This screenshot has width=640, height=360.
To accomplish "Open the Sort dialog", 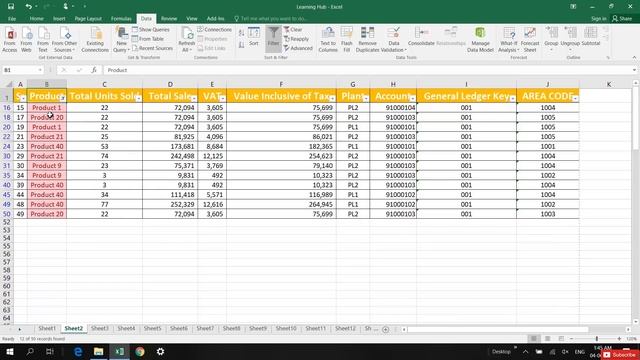I will pyautogui.click(x=254, y=37).
